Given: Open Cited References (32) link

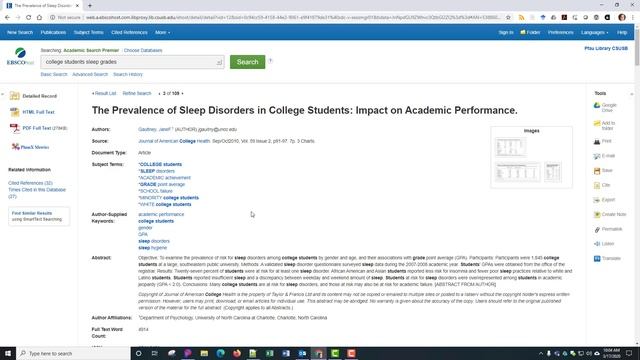Looking at the screenshot, I should (30, 183).
